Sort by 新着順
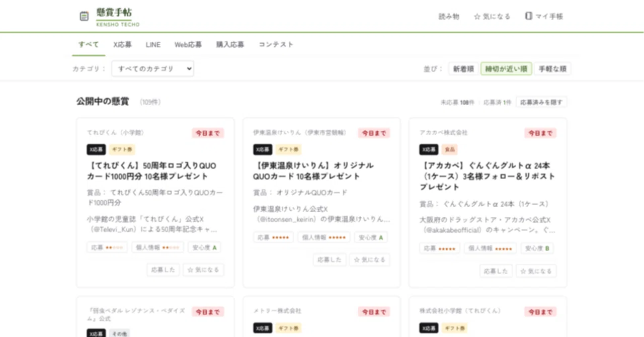 pos(463,69)
